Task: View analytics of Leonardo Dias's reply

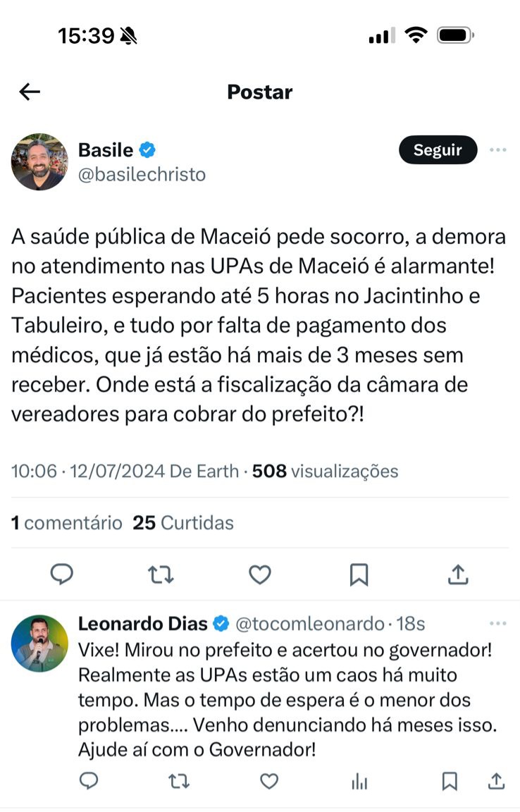Action: [x=359, y=780]
